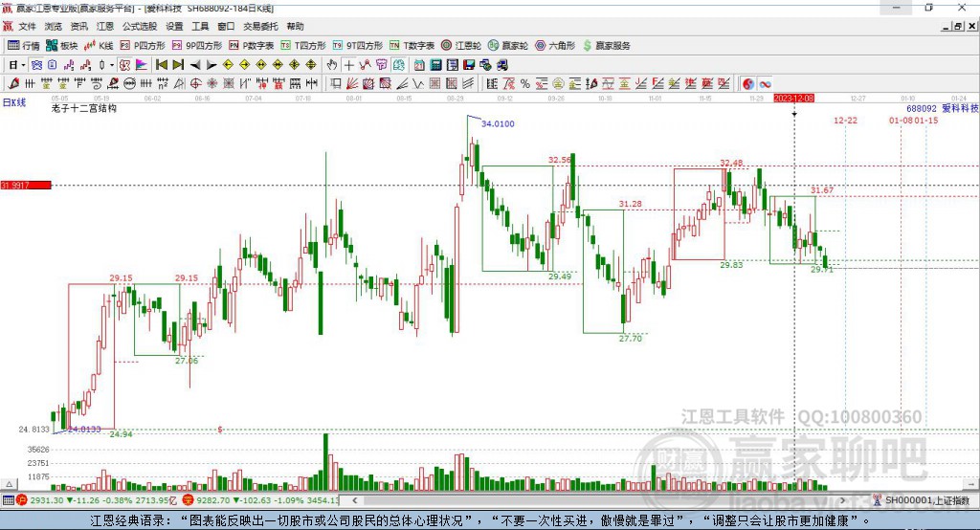Collapse the volume panel triangle button

point(9,484)
